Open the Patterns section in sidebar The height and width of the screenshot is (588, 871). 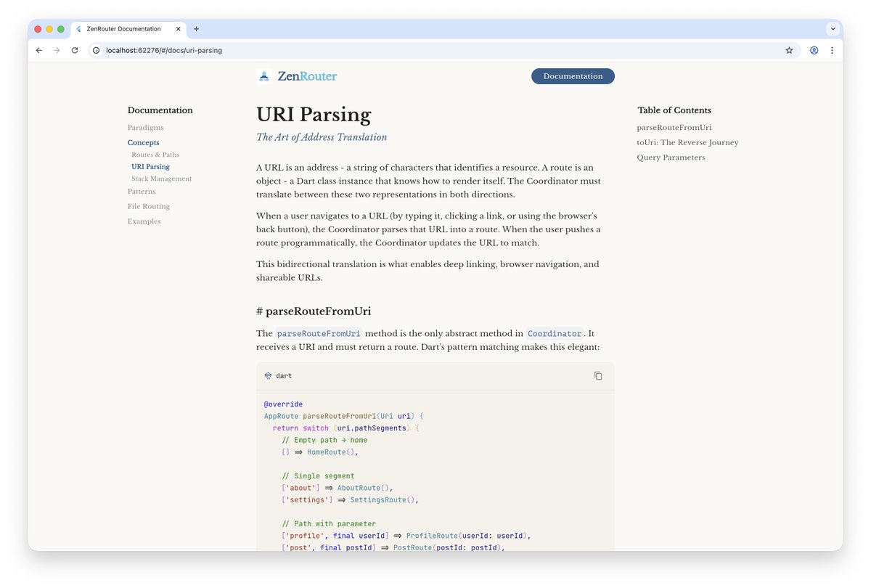coord(142,192)
